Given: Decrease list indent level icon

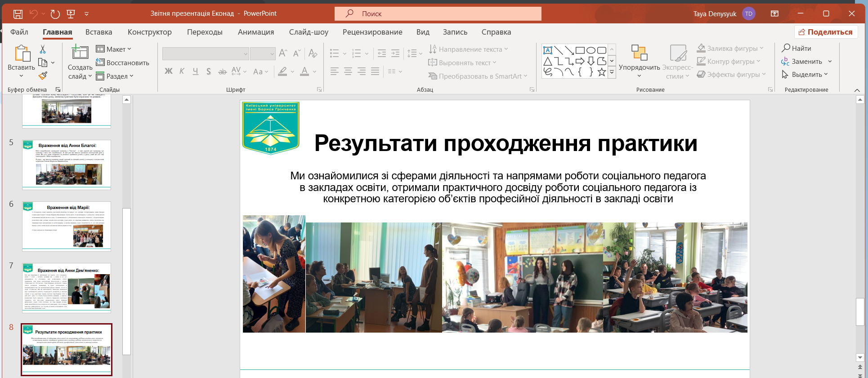Looking at the screenshot, I should pyautogui.click(x=382, y=53).
